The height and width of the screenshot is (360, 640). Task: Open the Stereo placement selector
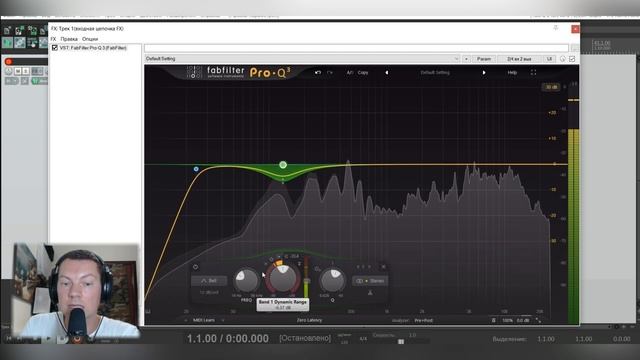[370, 281]
